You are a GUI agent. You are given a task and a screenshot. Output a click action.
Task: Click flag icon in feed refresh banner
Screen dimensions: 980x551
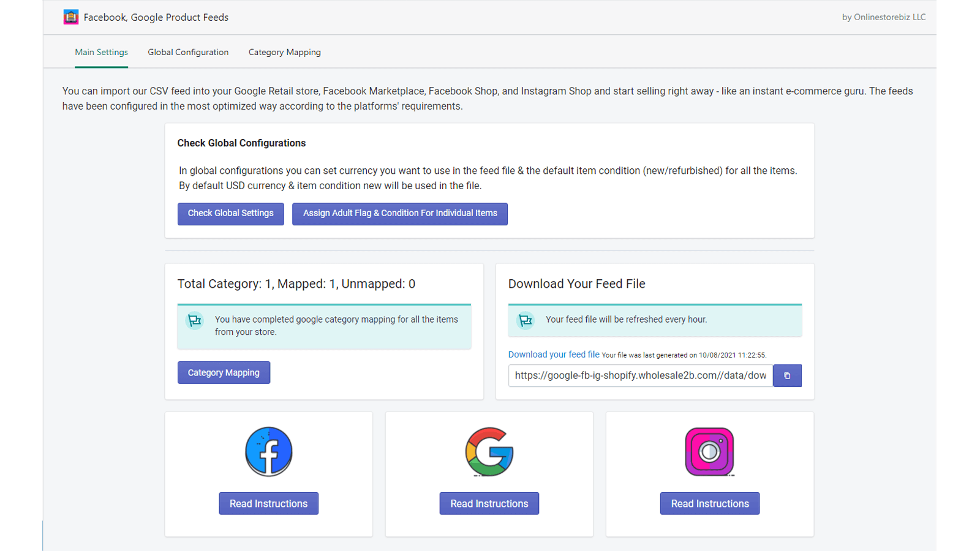tap(526, 320)
